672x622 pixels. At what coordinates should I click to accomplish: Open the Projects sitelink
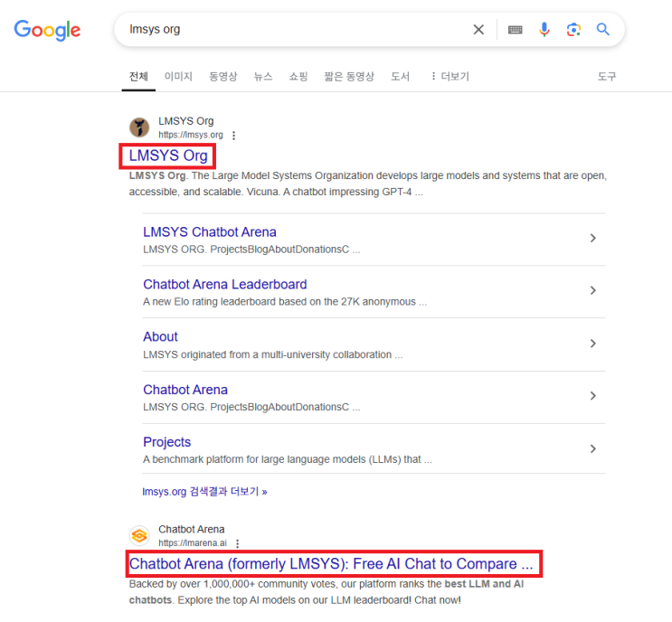pyautogui.click(x=166, y=442)
